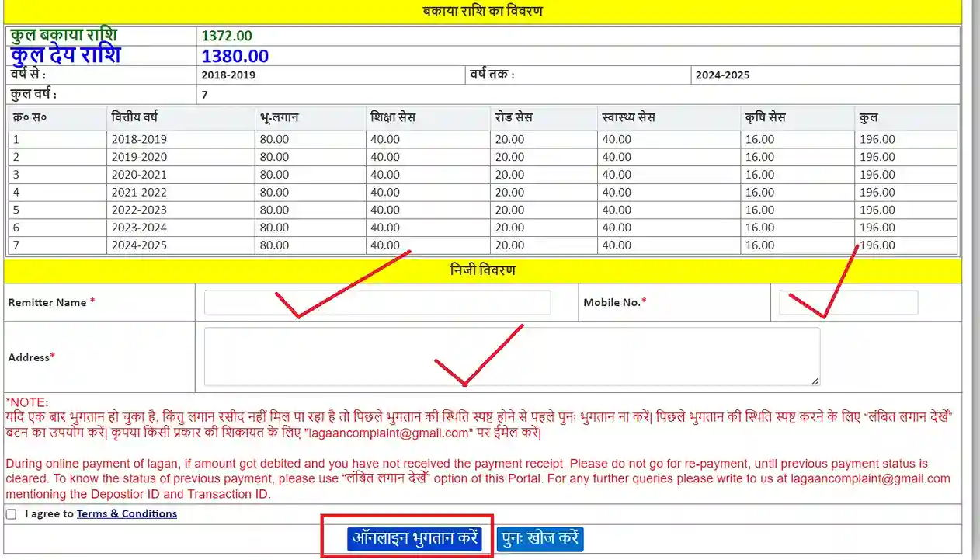This screenshot has width=980, height=560.
Task: Click the निजी विवरण section heading
Action: tap(482, 270)
